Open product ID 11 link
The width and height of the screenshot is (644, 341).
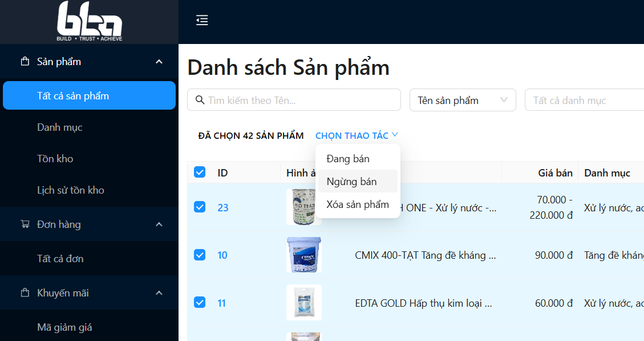click(x=221, y=303)
